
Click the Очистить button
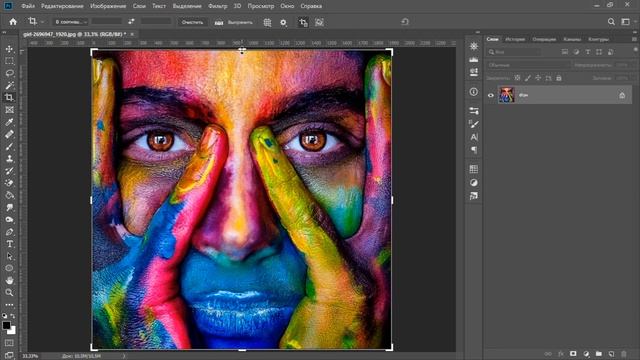point(192,22)
